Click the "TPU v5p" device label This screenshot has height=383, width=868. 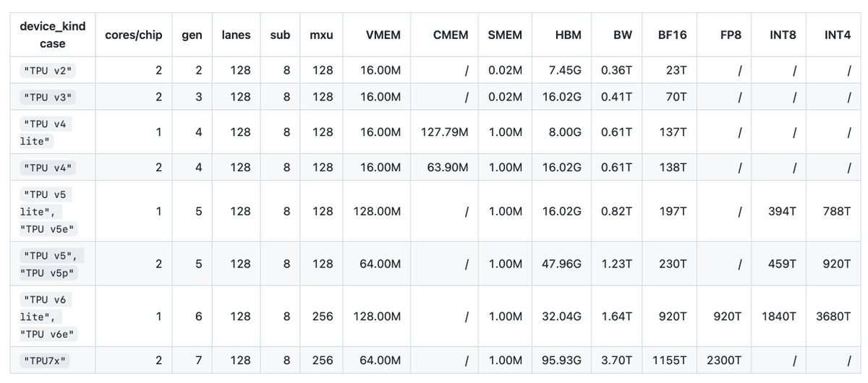[x=48, y=273]
